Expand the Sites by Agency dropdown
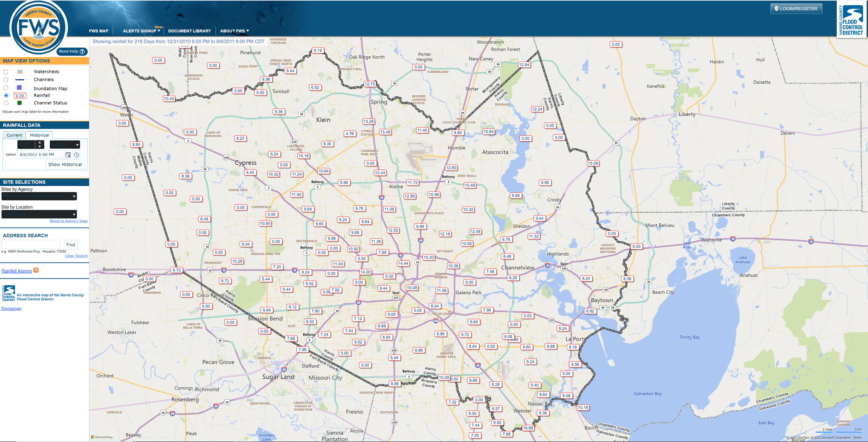868x442 pixels. tap(39, 196)
